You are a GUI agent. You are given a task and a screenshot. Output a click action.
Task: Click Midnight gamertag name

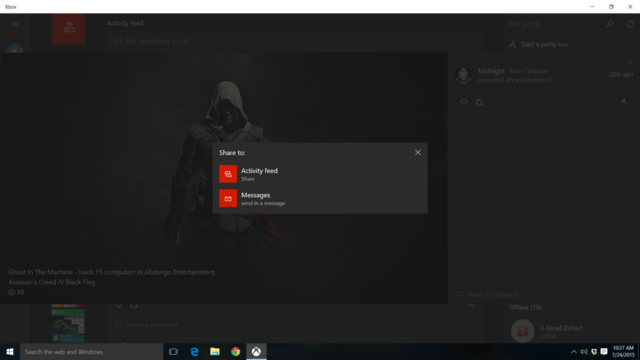click(491, 71)
